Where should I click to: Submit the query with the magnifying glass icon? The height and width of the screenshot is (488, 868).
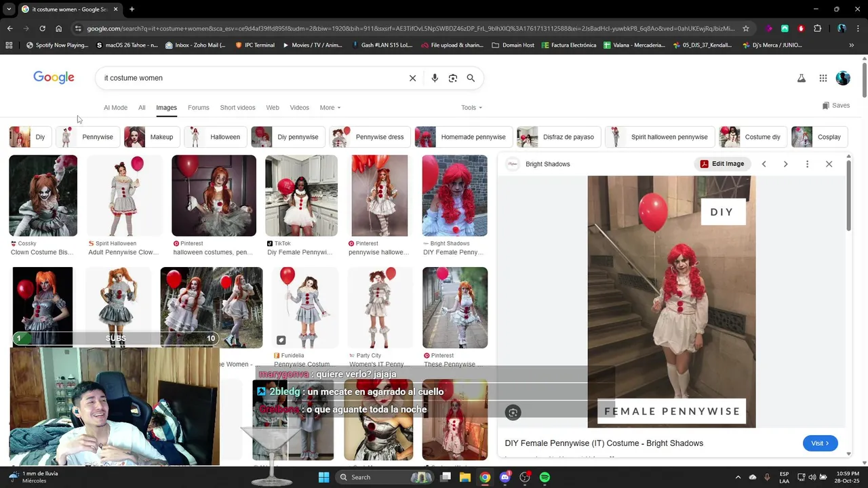471,78
